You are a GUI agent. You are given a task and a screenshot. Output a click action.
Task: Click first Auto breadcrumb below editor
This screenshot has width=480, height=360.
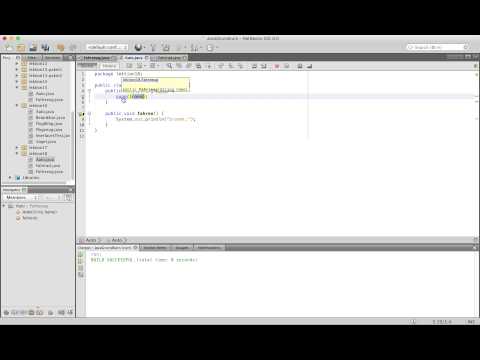[91, 240]
